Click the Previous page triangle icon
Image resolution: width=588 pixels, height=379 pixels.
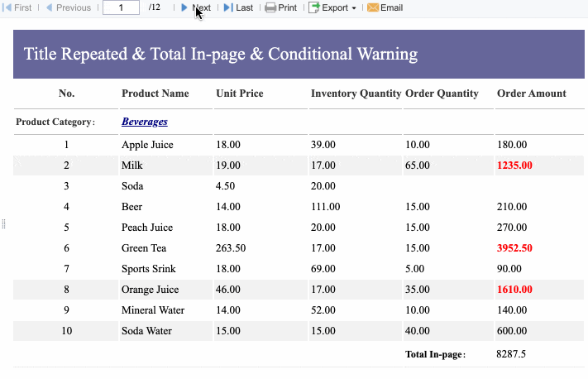(x=49, y=7)
